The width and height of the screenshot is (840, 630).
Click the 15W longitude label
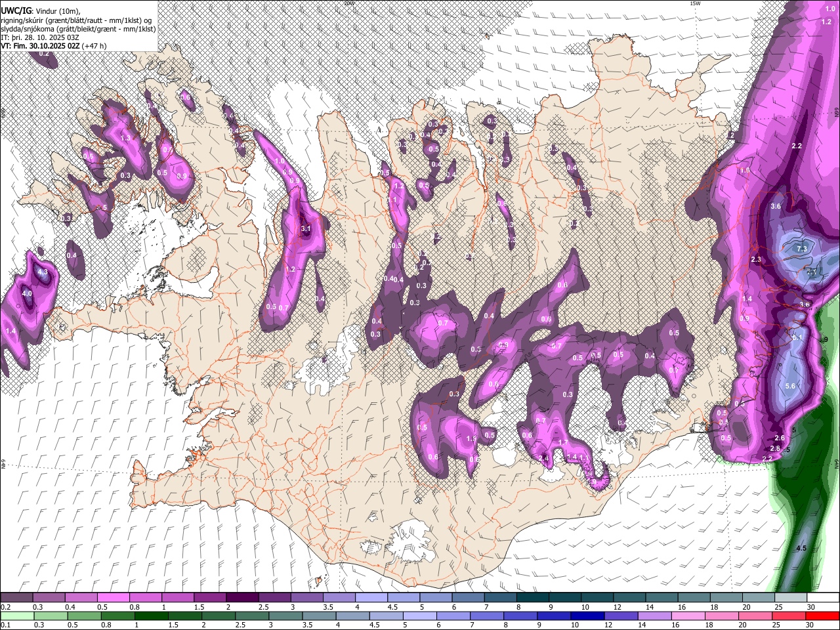(695, 3)
